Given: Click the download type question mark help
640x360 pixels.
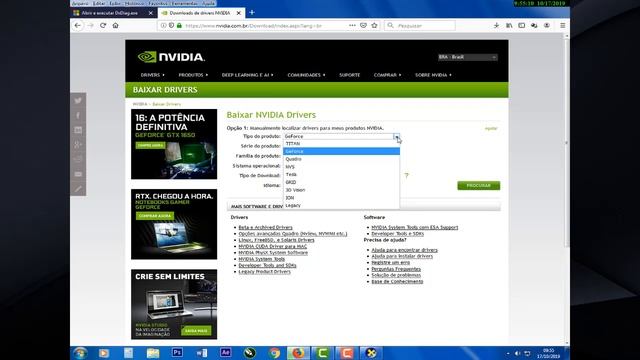Looking at the screenshot, I should click(406, 176).
